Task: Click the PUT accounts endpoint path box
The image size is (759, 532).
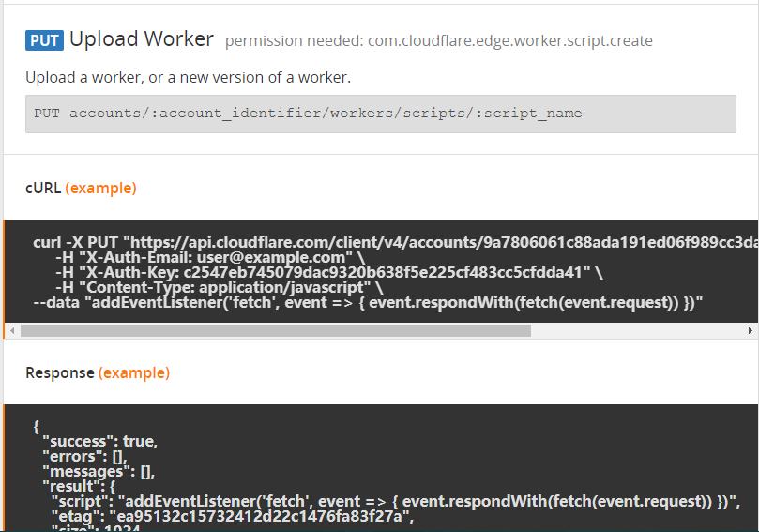Action: (381, 114)
